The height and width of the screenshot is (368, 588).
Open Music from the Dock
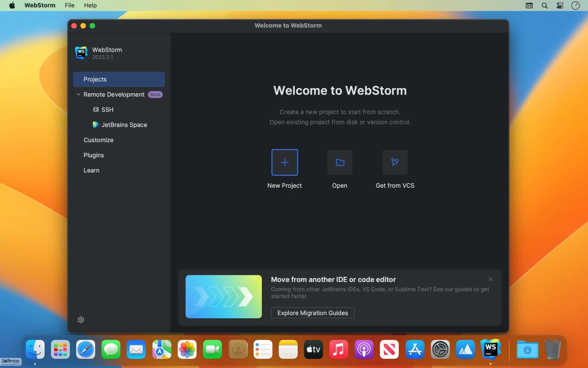[x=339, y=349]
